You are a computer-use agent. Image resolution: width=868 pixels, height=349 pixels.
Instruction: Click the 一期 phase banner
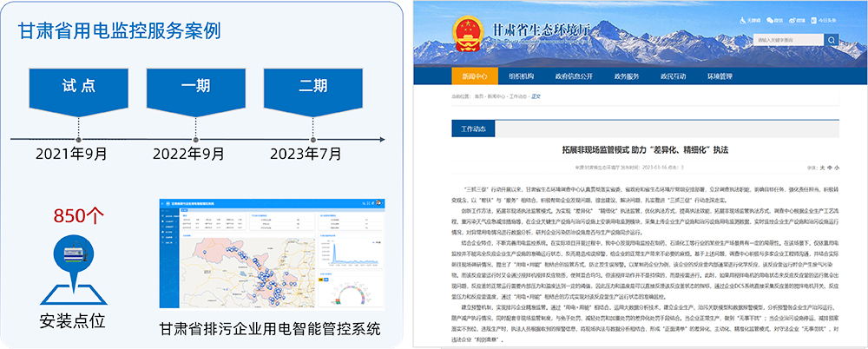pos(195,91)
